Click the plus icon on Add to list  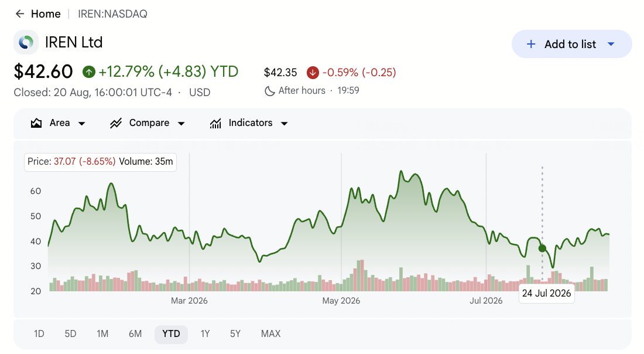(530, 44)
